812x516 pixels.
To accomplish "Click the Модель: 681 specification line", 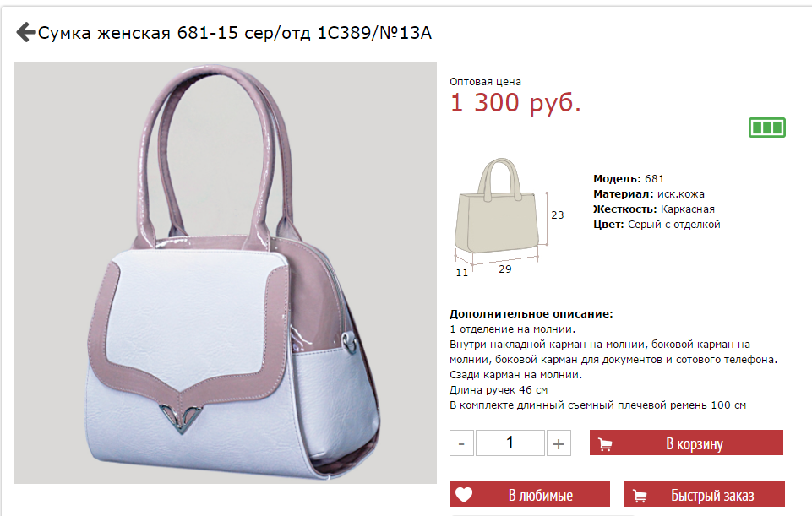I will pyautogui.click(x=629, y=178).
